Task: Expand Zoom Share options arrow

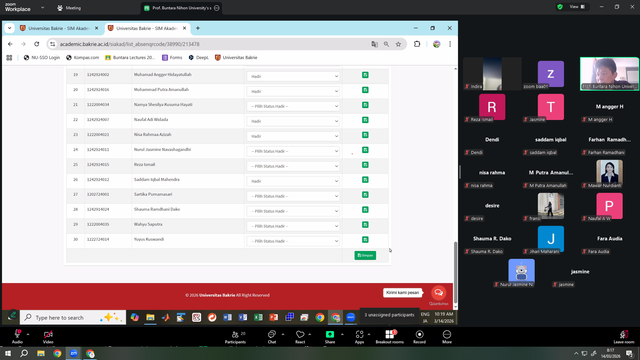Action: click(x=342, y=334)
